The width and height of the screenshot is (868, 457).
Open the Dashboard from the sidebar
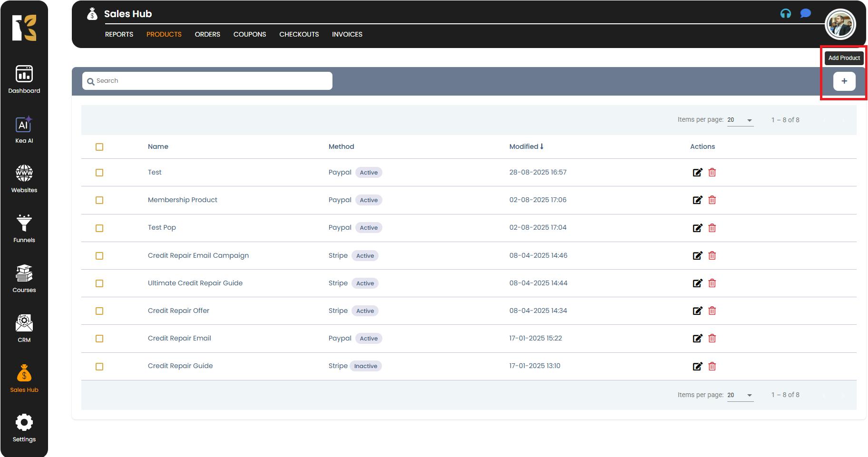tap(24, 79)
